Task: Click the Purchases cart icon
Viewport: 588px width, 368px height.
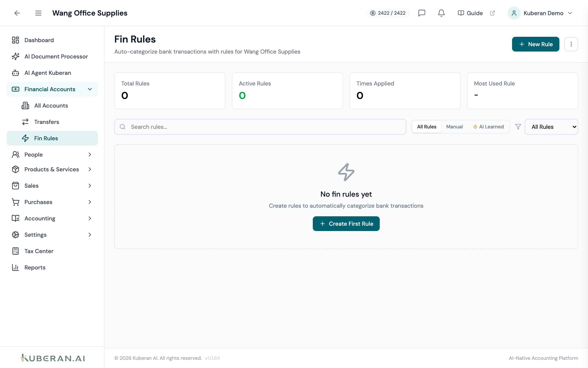Action: pyautogui.click(x=15, y=202)
